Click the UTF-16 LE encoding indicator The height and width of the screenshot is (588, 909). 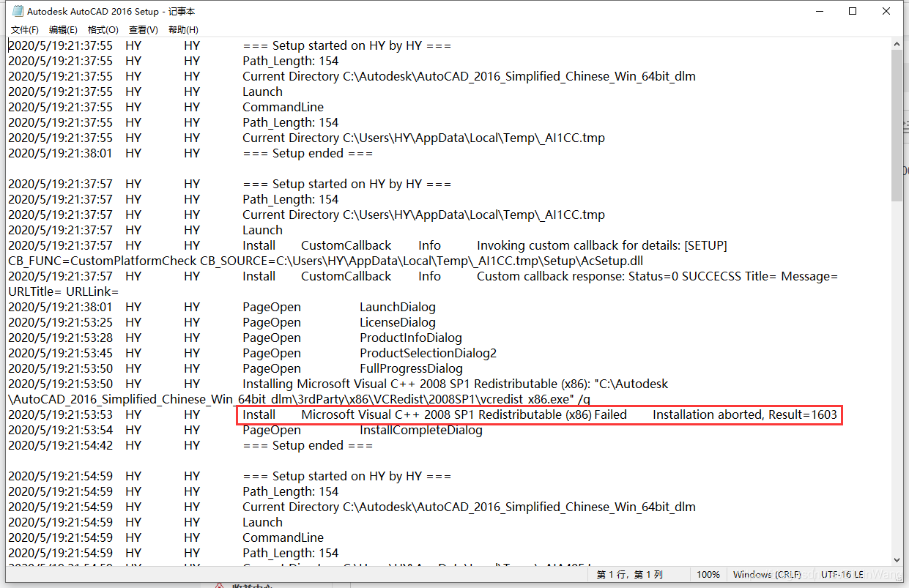842,574
